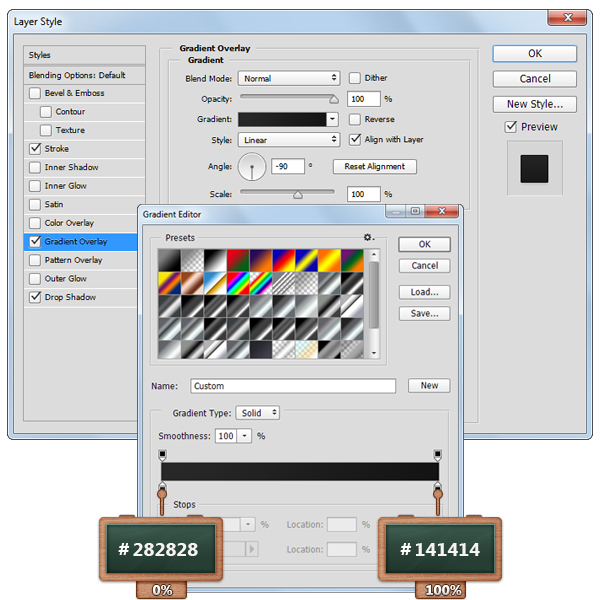Click the Reset Alignment button
Viewport: 600px width, 600px height.
coord(375,167)
